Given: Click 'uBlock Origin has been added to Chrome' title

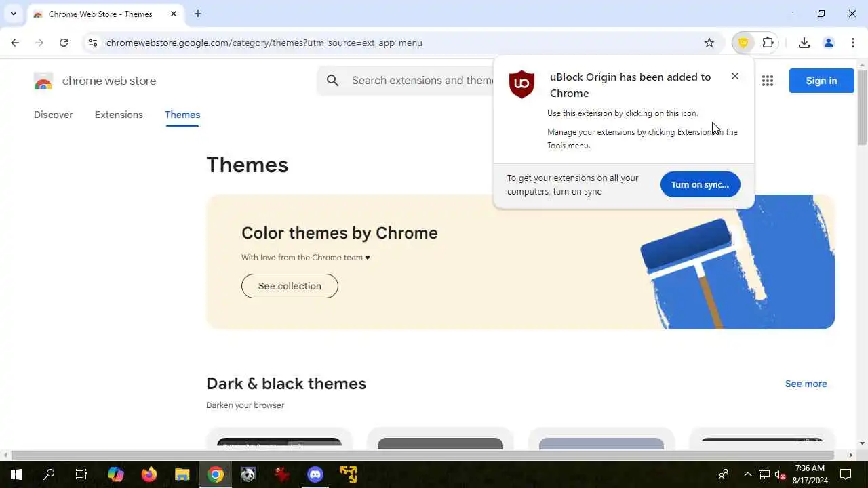Looking at the screenshot, I should 631,85.
